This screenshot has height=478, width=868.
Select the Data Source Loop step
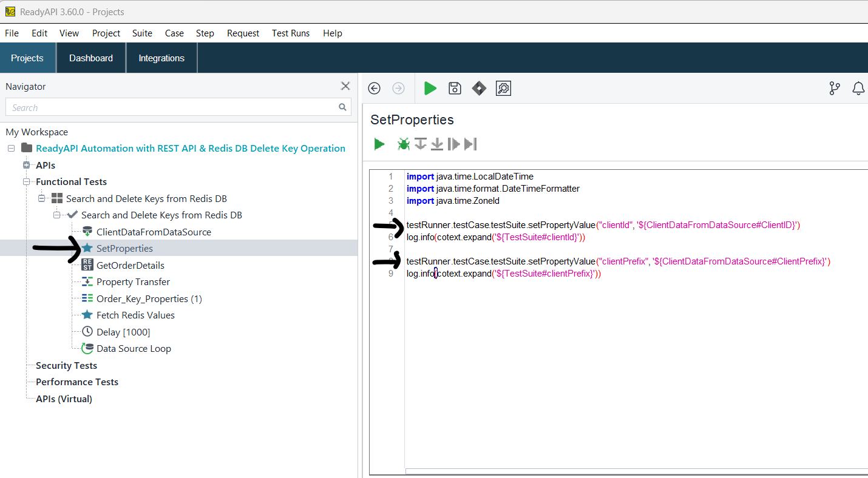pyautogui.click(x=134, y=349)
